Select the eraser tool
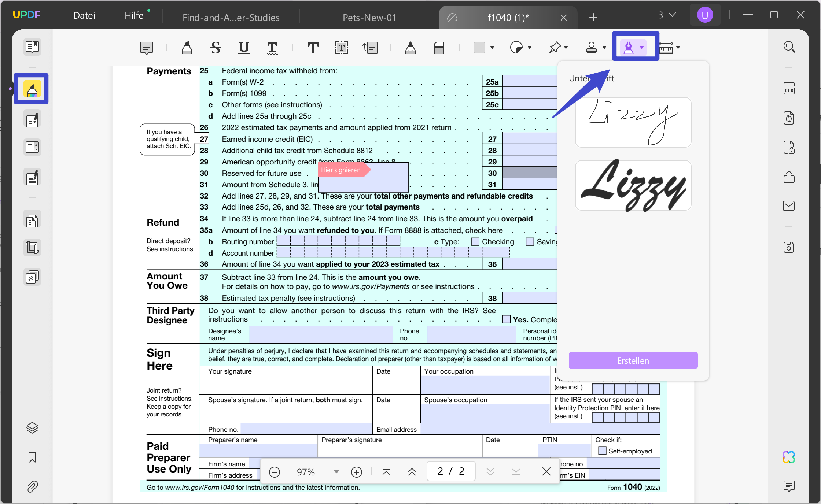821x504 pixels. [439, 48]
